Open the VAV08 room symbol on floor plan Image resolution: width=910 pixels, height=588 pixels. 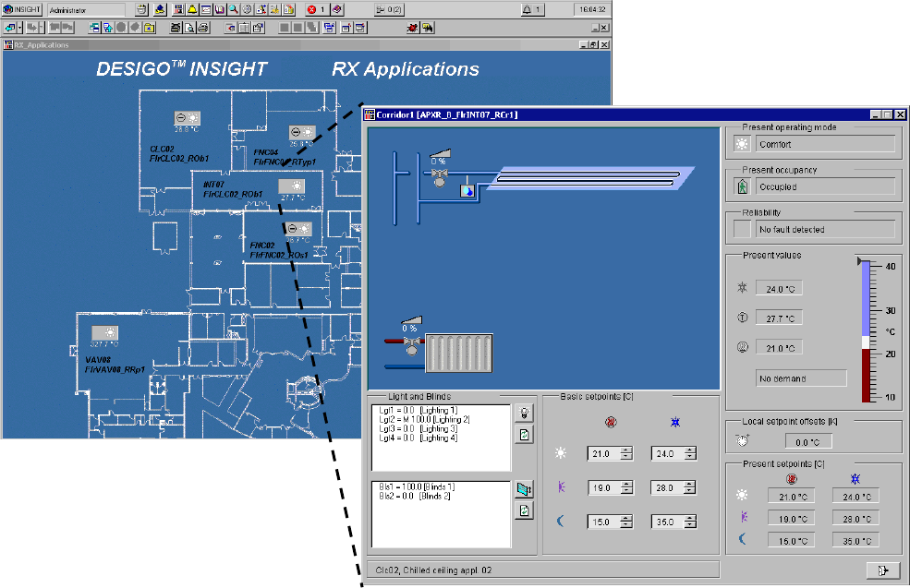pyautogui.click(x=104, y=333)
